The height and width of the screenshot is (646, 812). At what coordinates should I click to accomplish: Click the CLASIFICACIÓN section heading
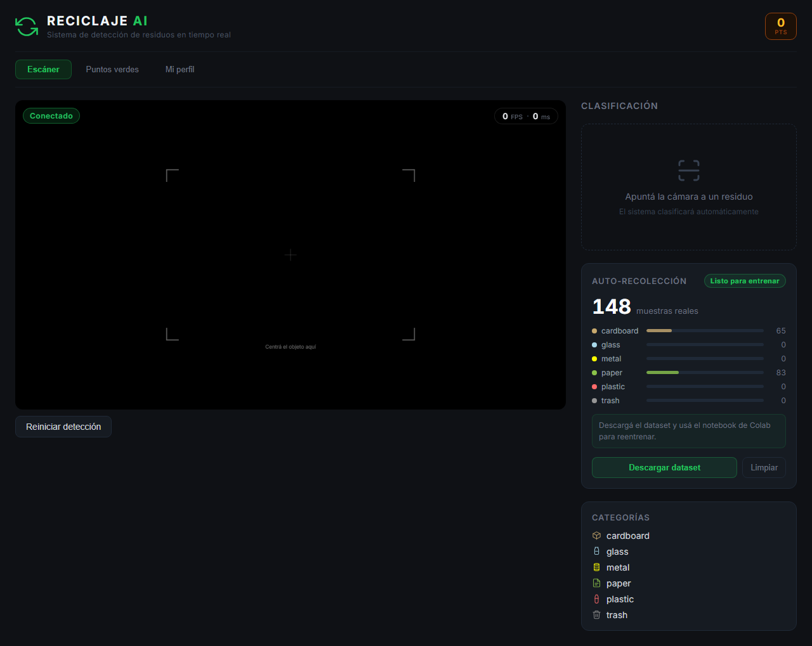click(x=619, y=106)
